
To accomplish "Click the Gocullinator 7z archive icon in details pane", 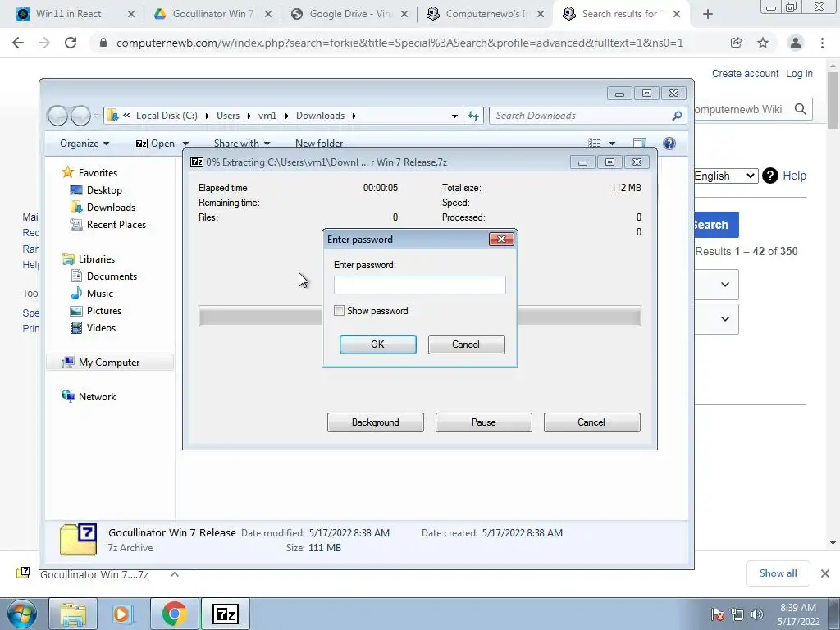I will point(78,540).
